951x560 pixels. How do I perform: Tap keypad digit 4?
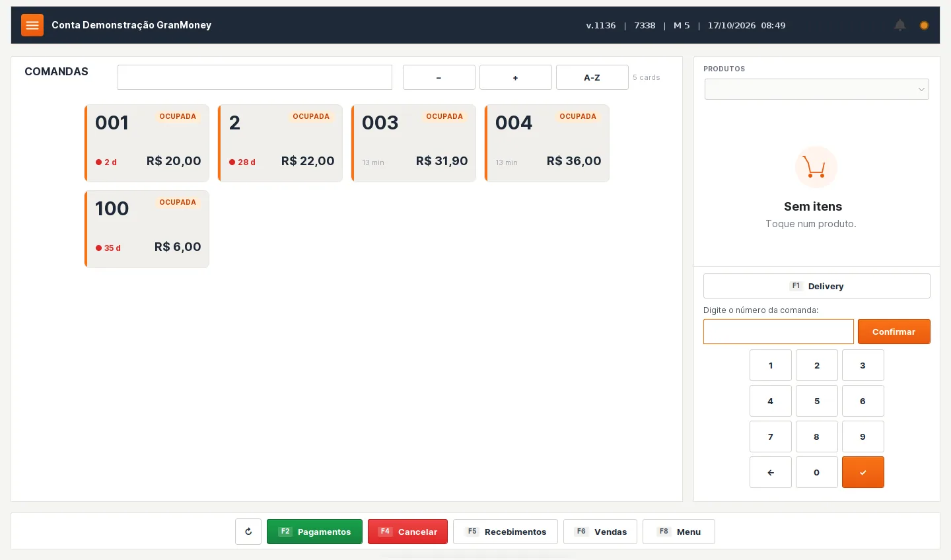(771, 401)
